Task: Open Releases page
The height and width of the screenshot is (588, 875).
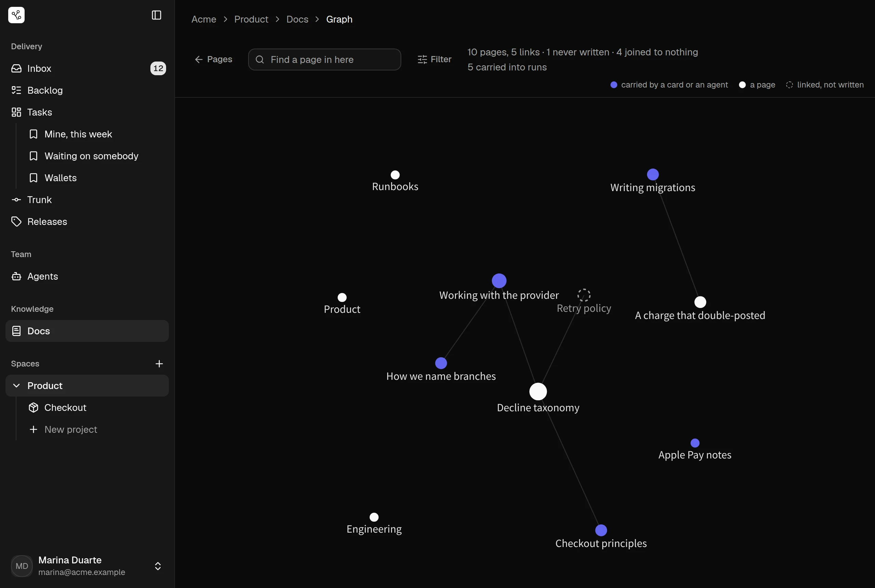Action: click(x=87, y=221)
